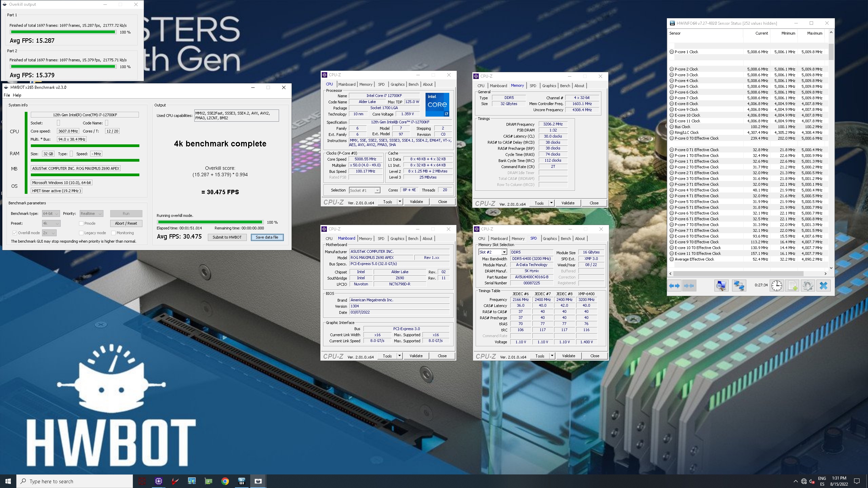Image resolution: width=868 pixels, height=488 pixels.
Task: Switch to Graphics tab in CPU-Z Mainboard window
Action: click(x=397, y=239)
